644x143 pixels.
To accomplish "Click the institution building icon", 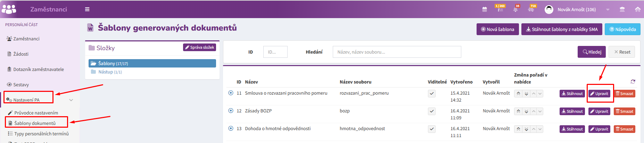I will coord(622,9).
